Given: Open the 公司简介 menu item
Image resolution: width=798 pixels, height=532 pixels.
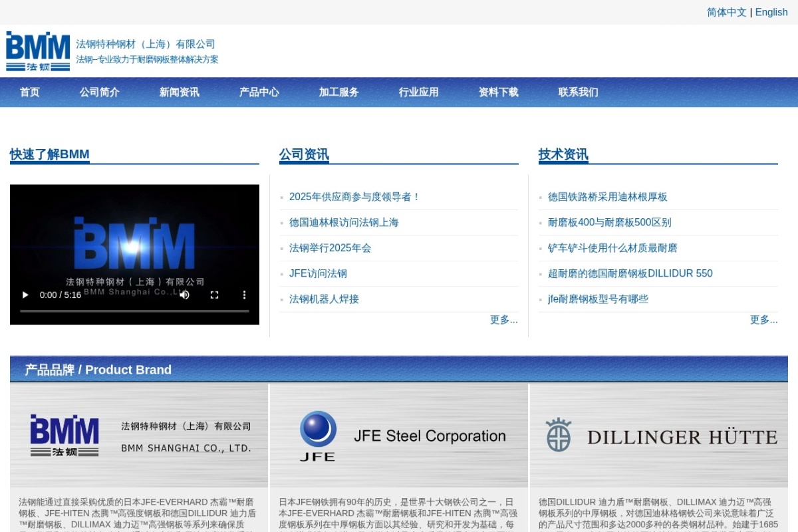Looking at the screenshot, I should coord(100,92).
